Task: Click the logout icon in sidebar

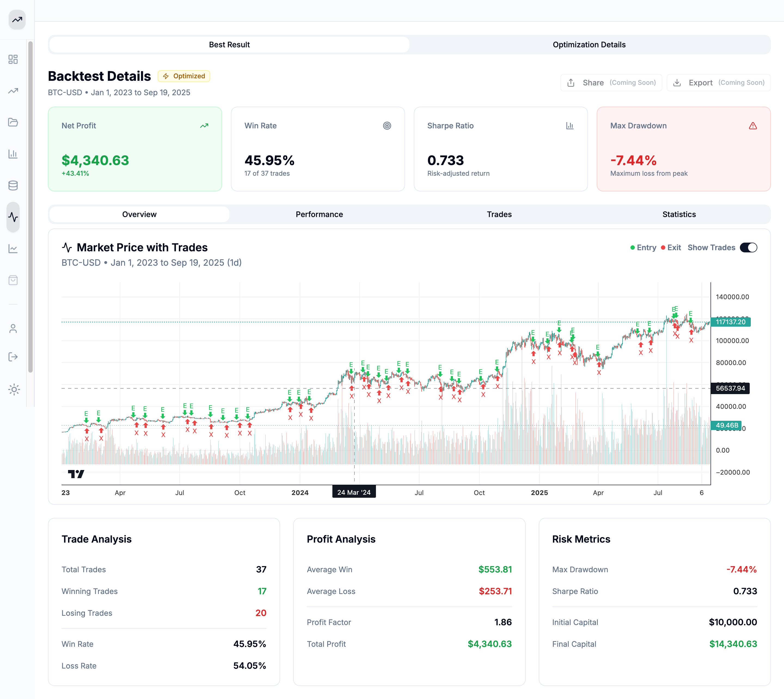Action: pos(13,357)
